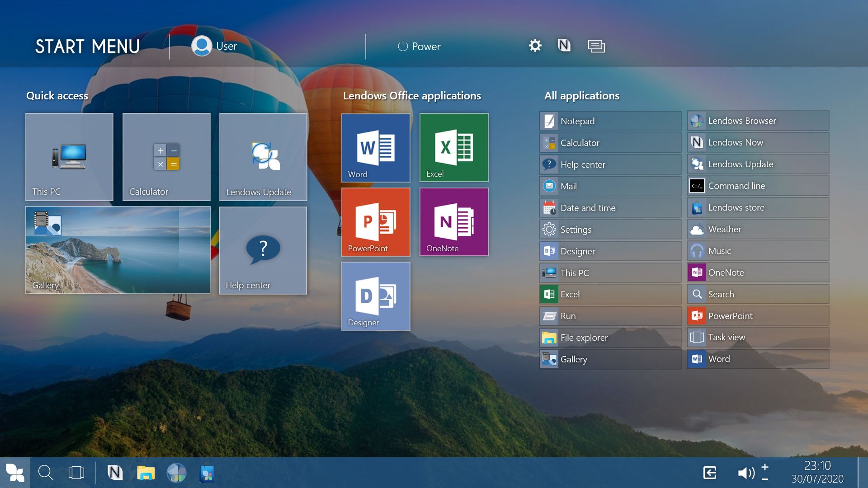Open Notepad from All applications list

click(x=610, y=121)
